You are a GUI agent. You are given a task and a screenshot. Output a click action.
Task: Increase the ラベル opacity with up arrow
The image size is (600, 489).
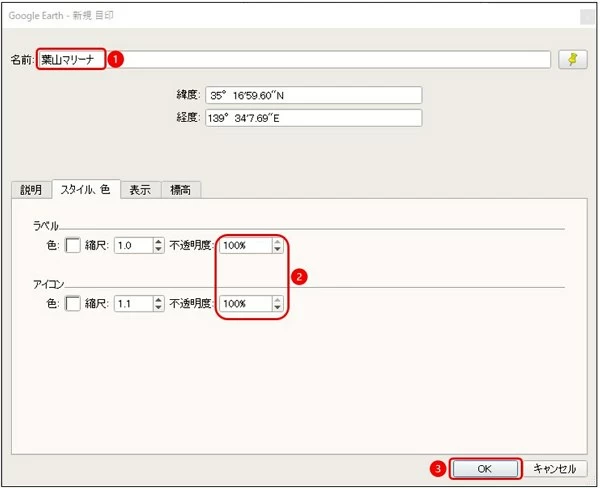(x=277, y=242)
